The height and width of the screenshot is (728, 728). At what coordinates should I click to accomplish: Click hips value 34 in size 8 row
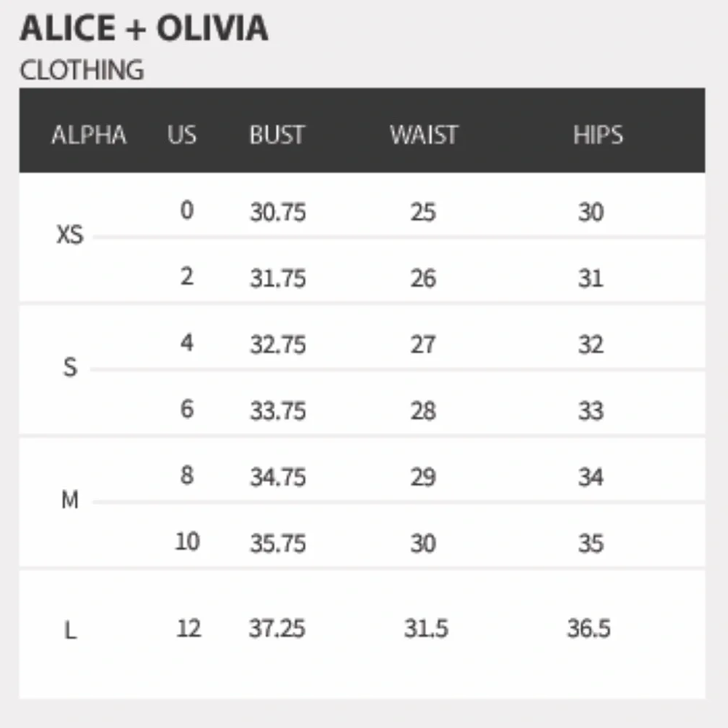point(590,478)
